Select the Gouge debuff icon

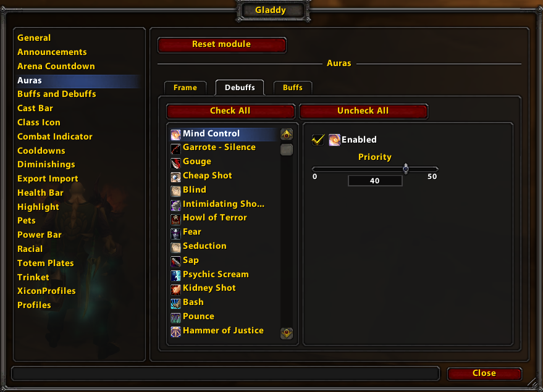coord(175,163)
